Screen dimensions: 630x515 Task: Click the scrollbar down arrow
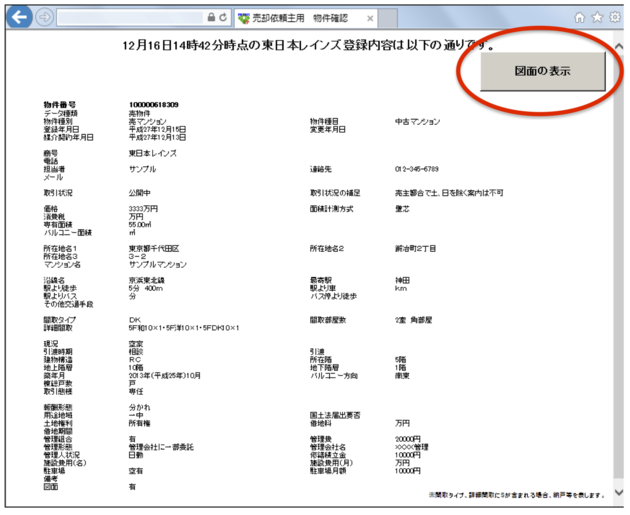tap(619, 492)
